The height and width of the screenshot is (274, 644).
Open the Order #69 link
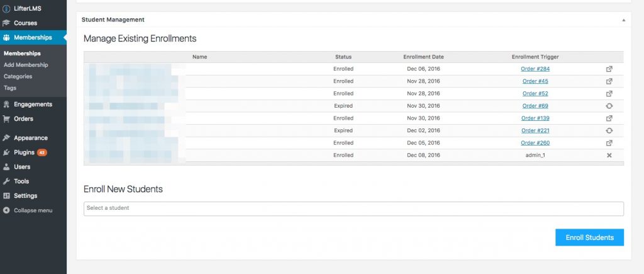coord(535,106)
